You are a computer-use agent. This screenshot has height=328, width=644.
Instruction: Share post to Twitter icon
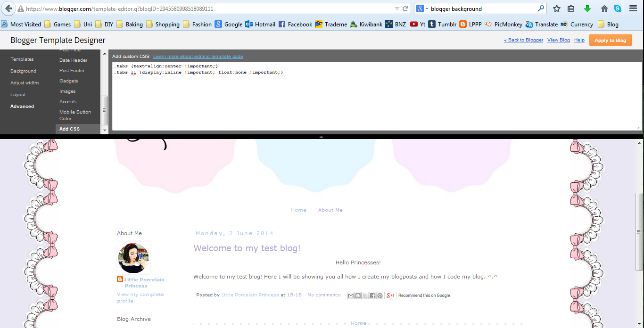[365, 295]
